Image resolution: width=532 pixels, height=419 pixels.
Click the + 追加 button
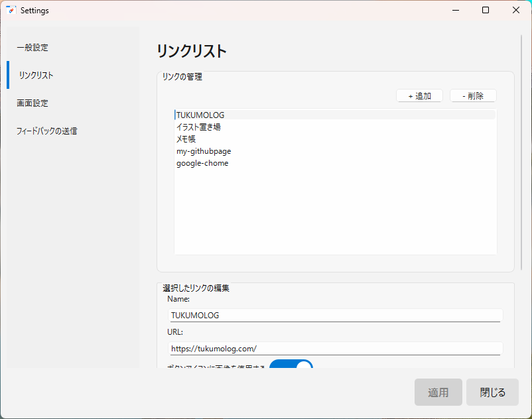coord(419,96)
